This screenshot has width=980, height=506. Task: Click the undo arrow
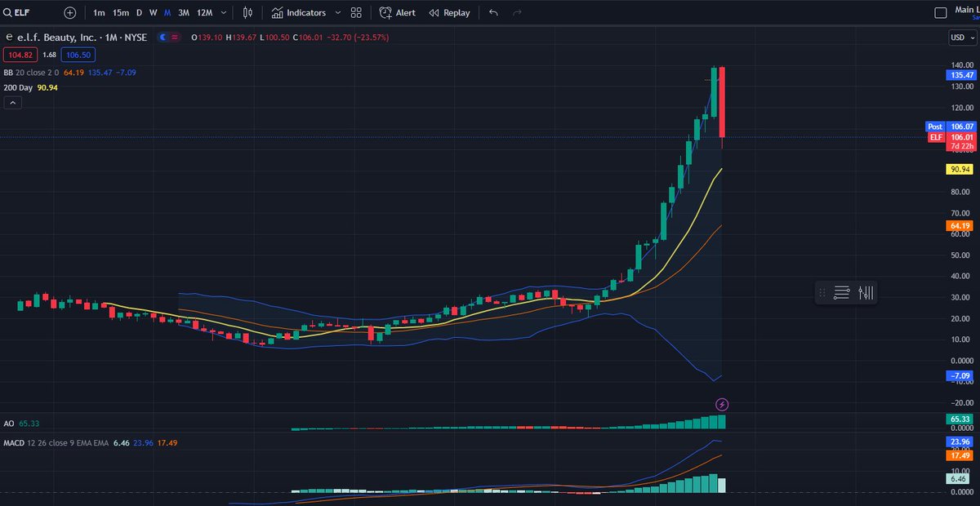click(492, 12)
